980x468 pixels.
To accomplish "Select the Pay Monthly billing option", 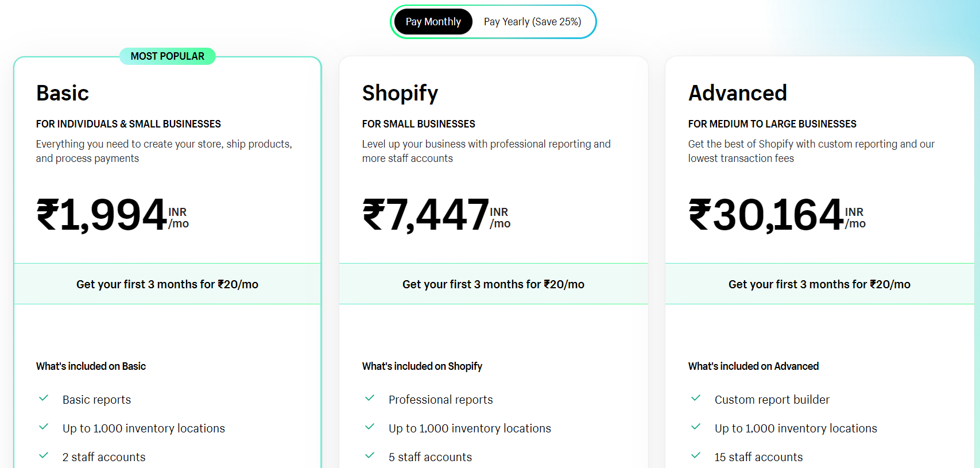I will click(433, 21).
